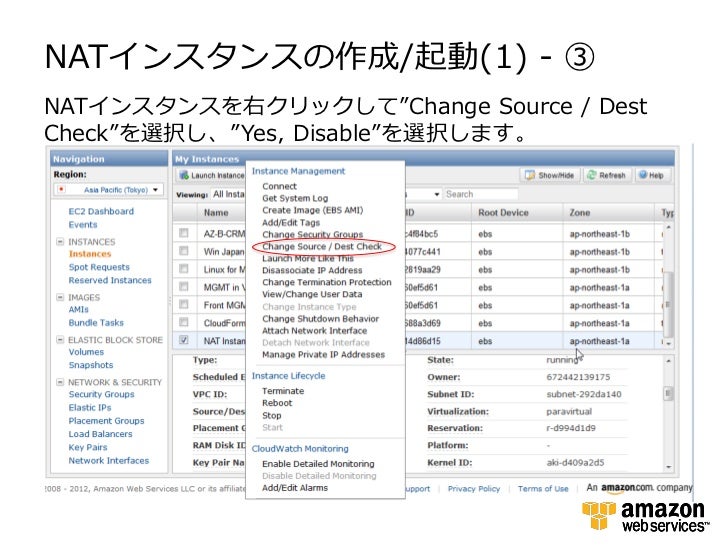This screenshot has height=546, width=728.
Task: Open Placement Groups link
Action: (x=106, y=421)
